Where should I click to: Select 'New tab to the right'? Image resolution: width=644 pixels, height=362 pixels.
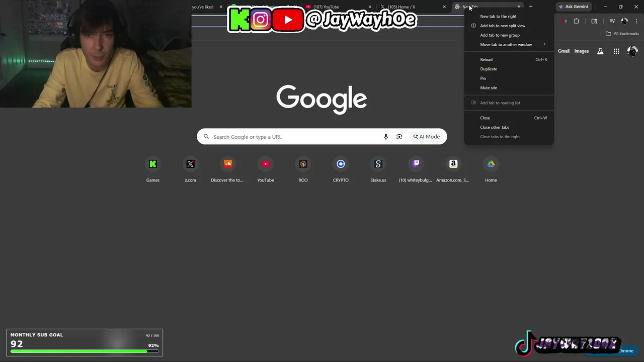(x=509, y=16)
